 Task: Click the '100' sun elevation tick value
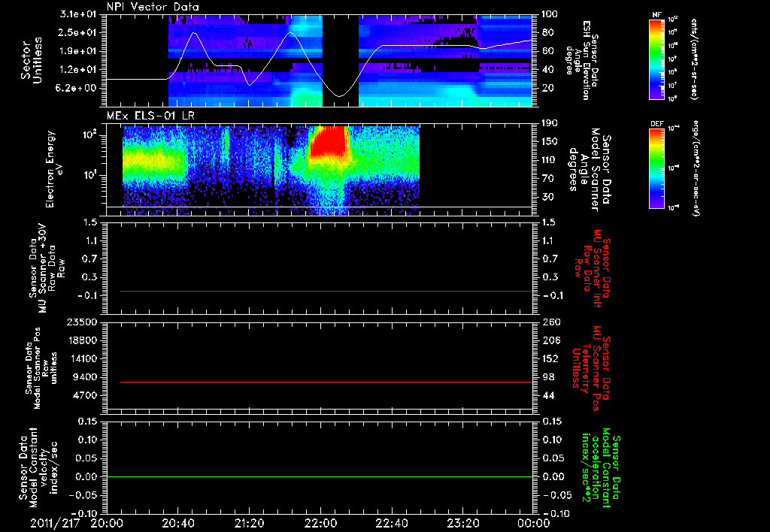[x=550, y=14]
